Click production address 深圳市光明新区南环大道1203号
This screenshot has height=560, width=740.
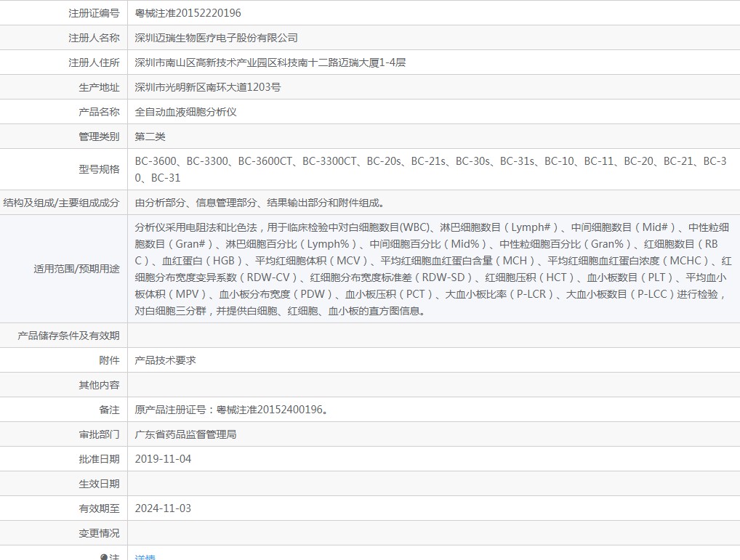[208, 87]
